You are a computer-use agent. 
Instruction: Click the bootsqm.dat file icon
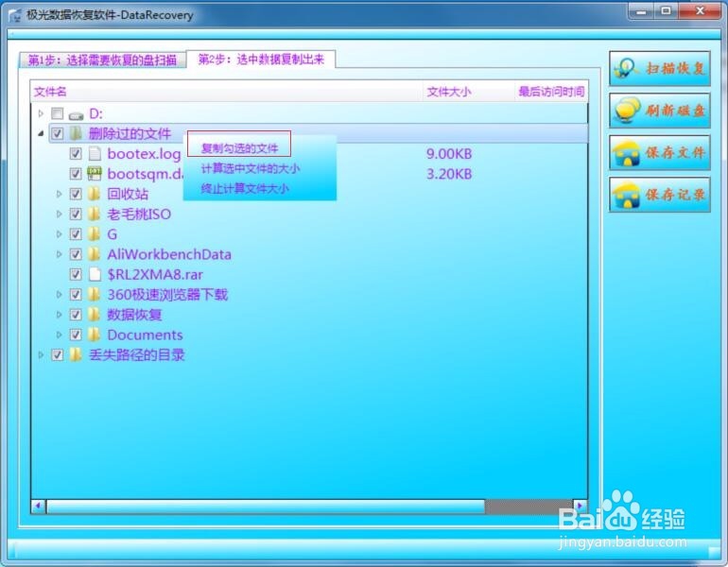point(95,174)
